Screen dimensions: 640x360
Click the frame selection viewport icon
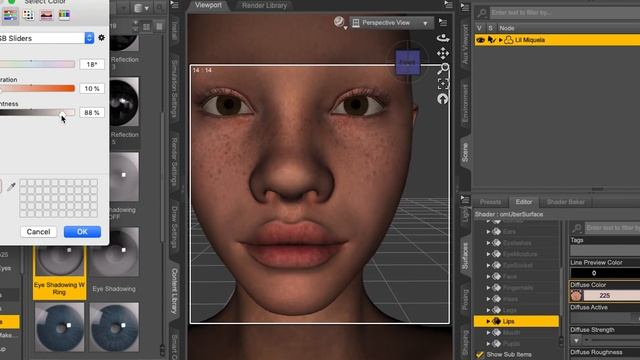click(443, 84)
